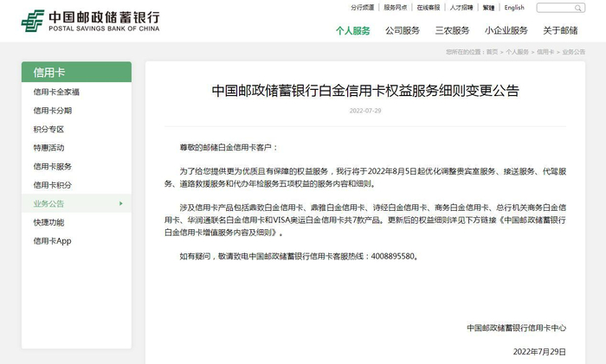
Task: Select the 小企业服务 navigation tab
Action: click(x=506, y=30)
